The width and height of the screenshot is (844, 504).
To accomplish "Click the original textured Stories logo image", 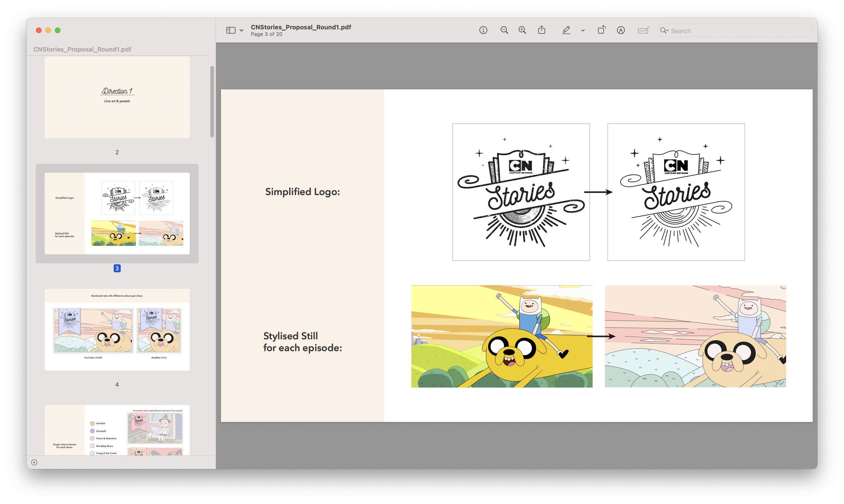I will tap(521, 192).
